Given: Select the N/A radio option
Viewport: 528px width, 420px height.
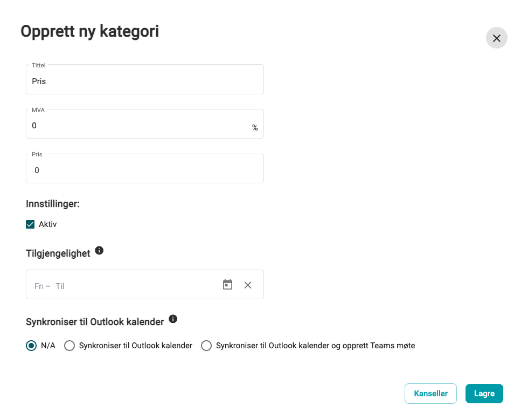Looking at the screenshot, I should tap(31, 346).
